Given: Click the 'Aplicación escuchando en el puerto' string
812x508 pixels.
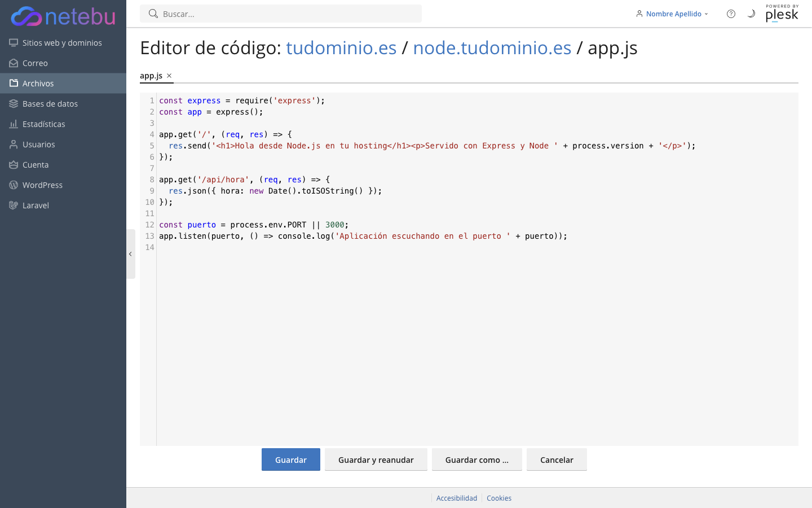Looking at the screenshot, I should (x=423, y=236).
